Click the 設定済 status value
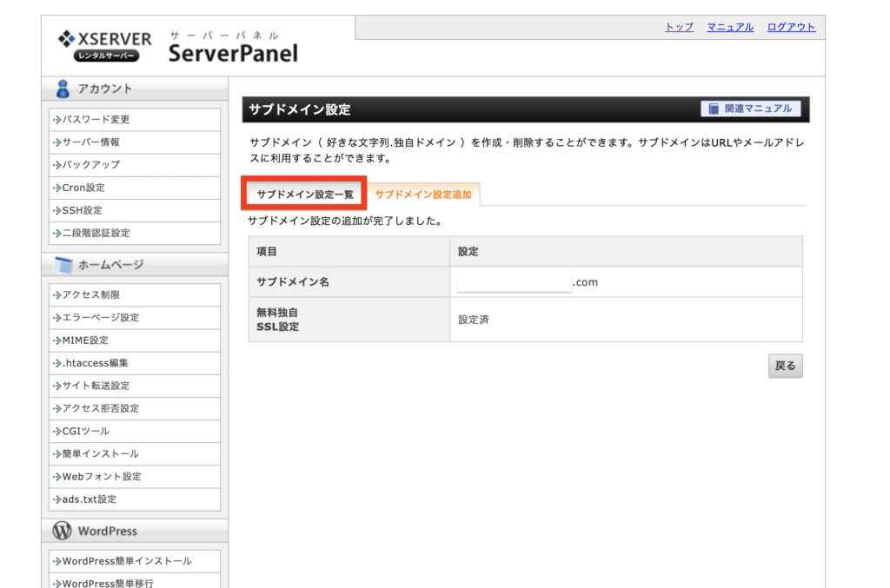890x588 pixels. (474, 320)
